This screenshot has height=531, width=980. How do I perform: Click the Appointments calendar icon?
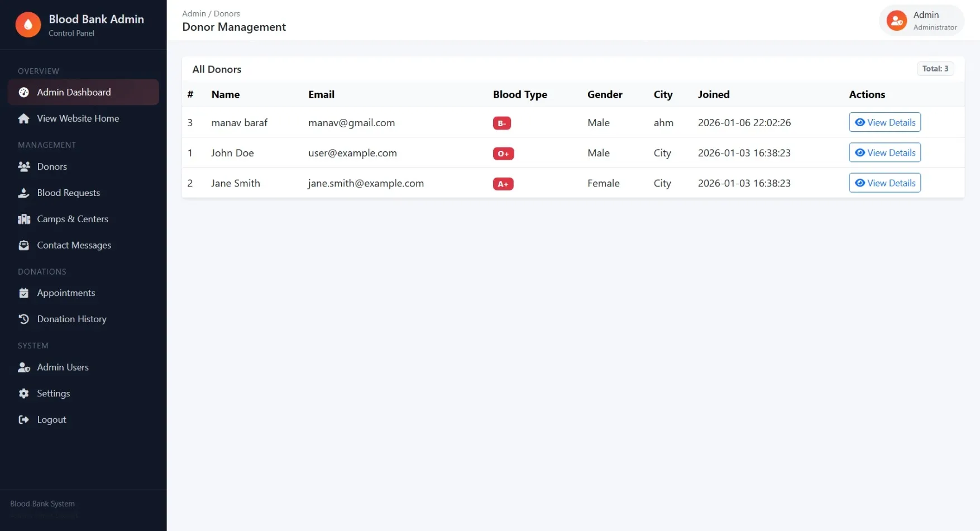pyautogui.click(x=23, y=293)
